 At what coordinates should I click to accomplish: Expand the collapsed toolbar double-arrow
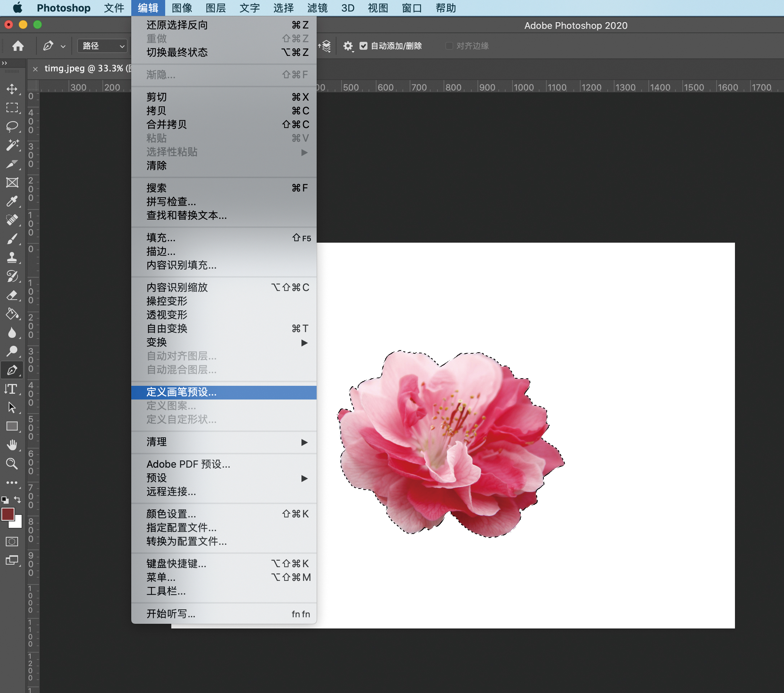[4, 63]
